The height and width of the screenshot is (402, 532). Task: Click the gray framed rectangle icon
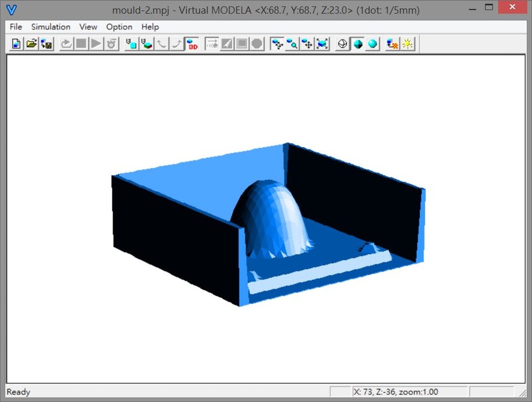tap(242, 44)
